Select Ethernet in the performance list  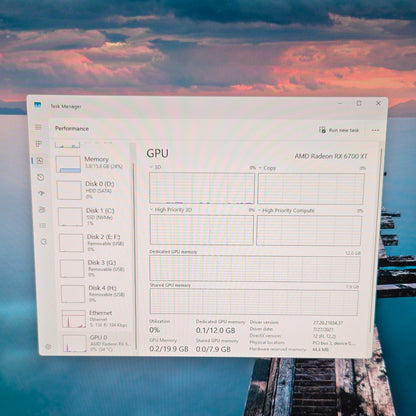[98, 318]
